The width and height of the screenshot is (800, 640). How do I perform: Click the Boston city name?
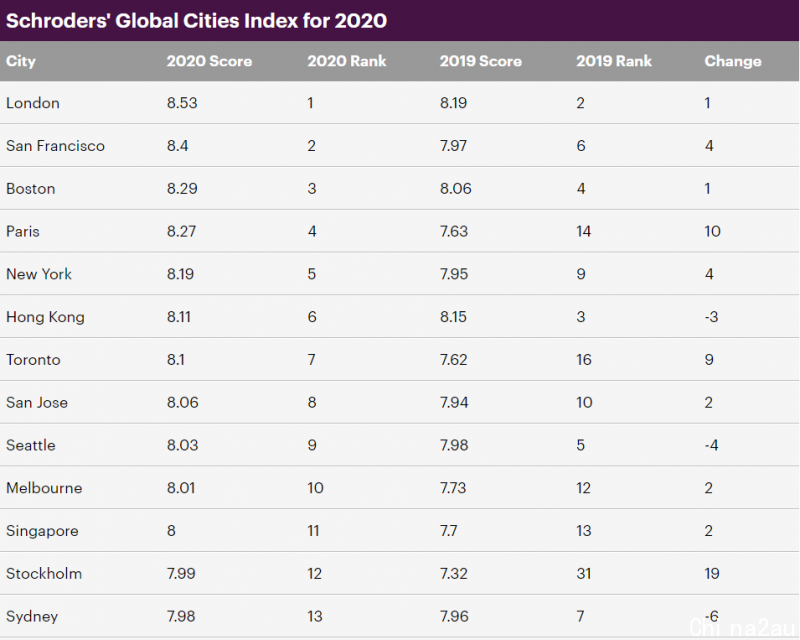click(x=31, y=189)
